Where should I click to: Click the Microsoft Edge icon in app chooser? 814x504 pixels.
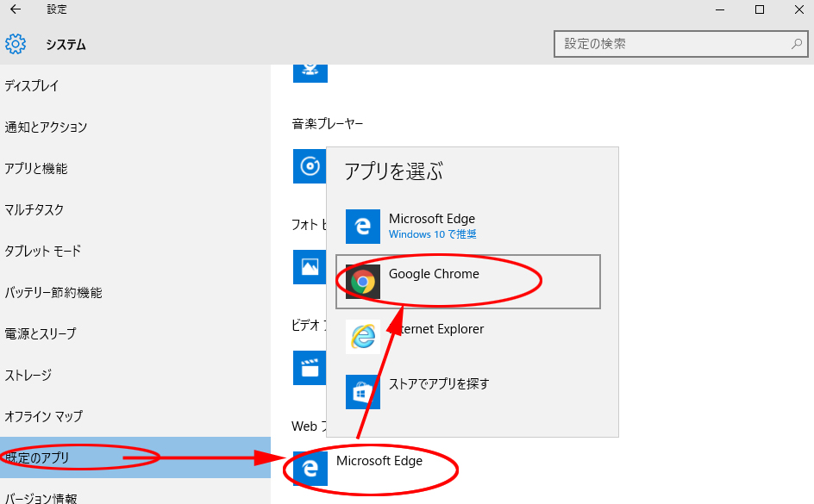[x=363, y=226]
